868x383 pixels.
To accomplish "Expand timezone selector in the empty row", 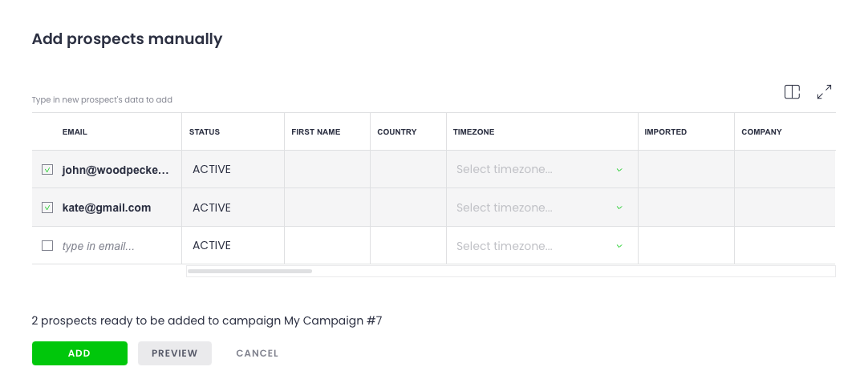I will click(x=541, y=246).
